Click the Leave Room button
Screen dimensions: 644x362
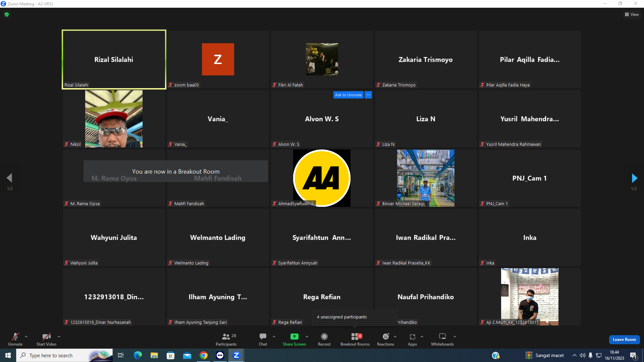click(x=624, y=340)
